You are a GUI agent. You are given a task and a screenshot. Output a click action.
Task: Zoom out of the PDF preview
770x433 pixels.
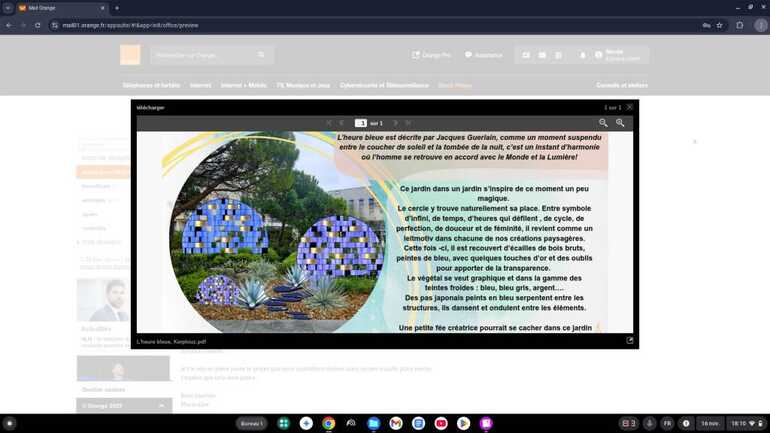pos(603,123)
